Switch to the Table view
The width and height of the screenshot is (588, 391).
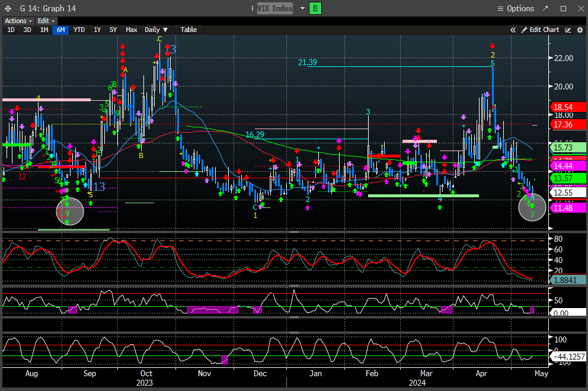pyautogui.click(x=188, y=30)
